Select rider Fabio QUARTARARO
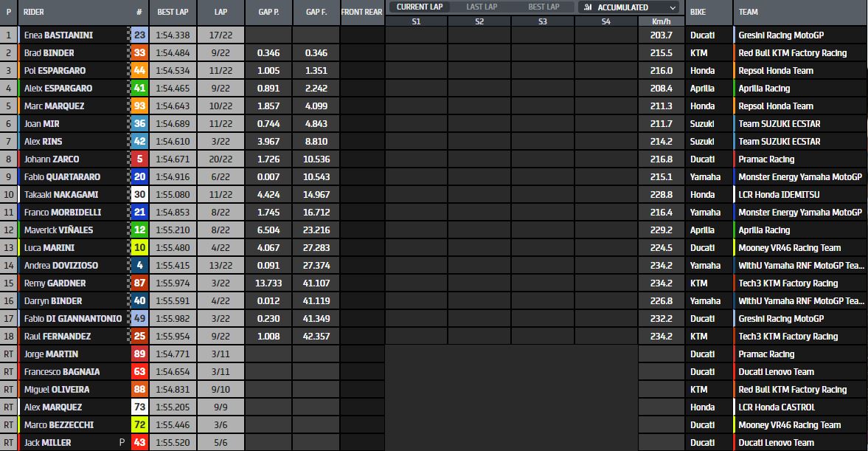This screenshot has width=868, height=451. 62,176
